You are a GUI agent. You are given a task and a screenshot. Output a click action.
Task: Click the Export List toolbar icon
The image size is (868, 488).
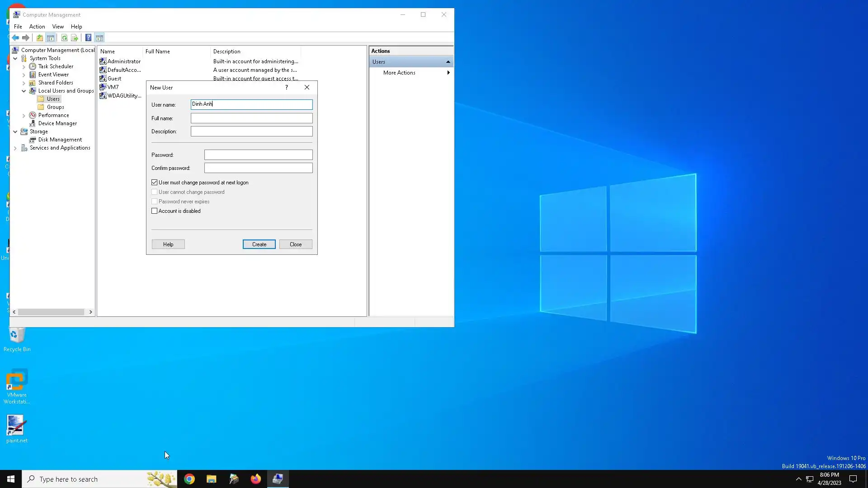pyautogui.click(x=75, y=38)
